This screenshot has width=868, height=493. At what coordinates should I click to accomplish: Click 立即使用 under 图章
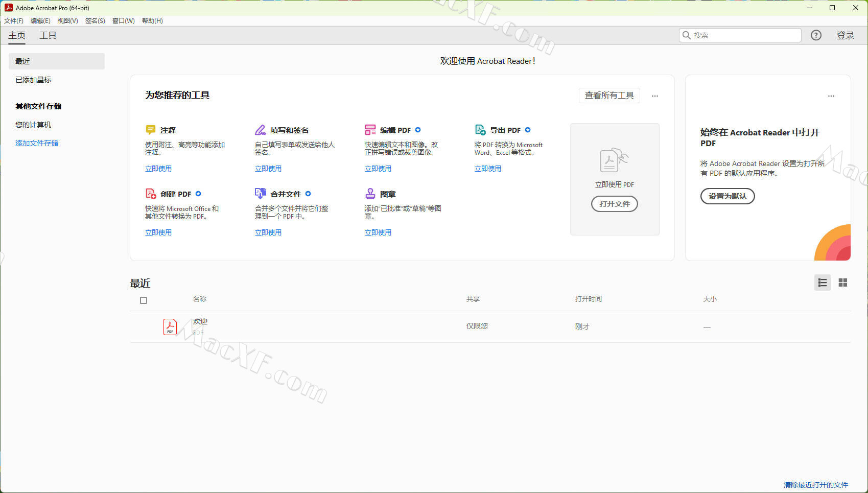378,232
